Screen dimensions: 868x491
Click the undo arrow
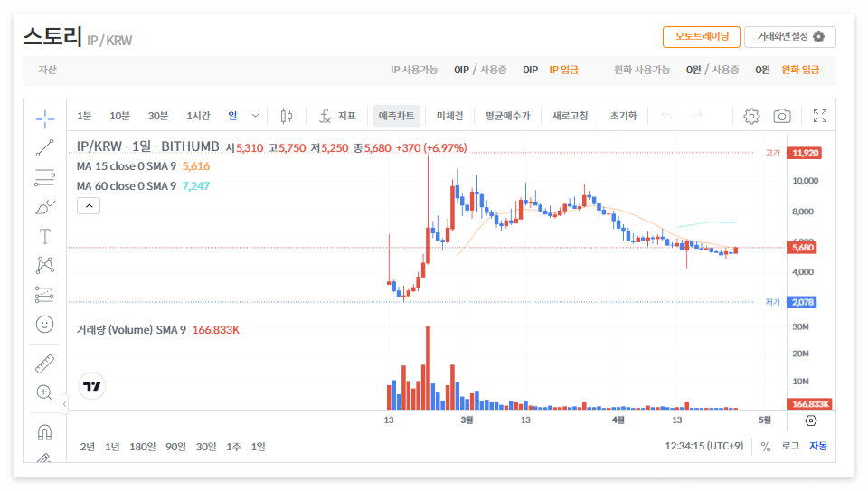(x=666, y=116)
